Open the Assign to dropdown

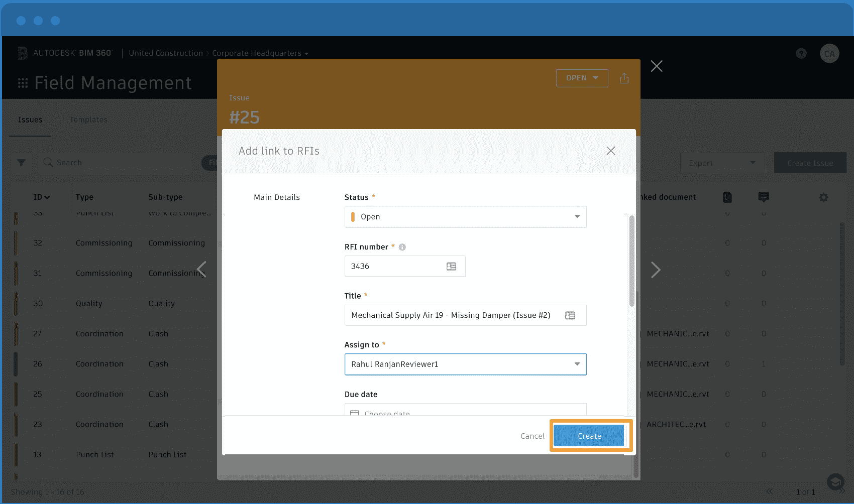coord(576,364)
